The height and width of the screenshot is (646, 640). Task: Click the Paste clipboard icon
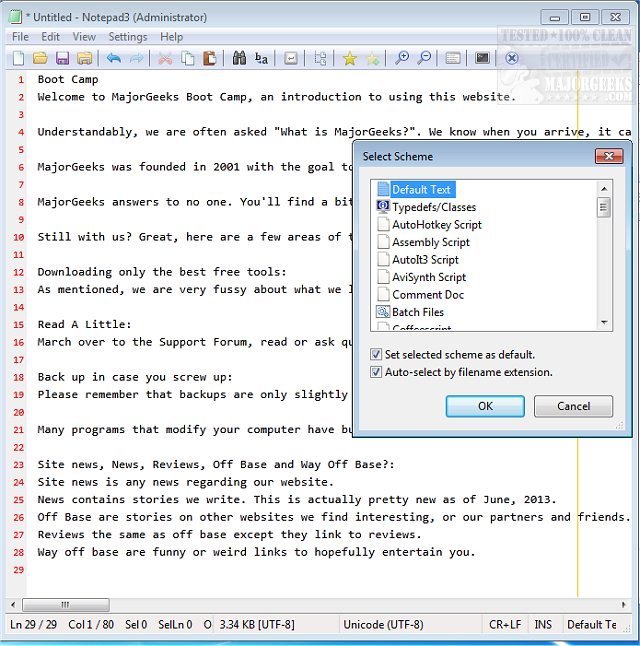coord(209,59)
